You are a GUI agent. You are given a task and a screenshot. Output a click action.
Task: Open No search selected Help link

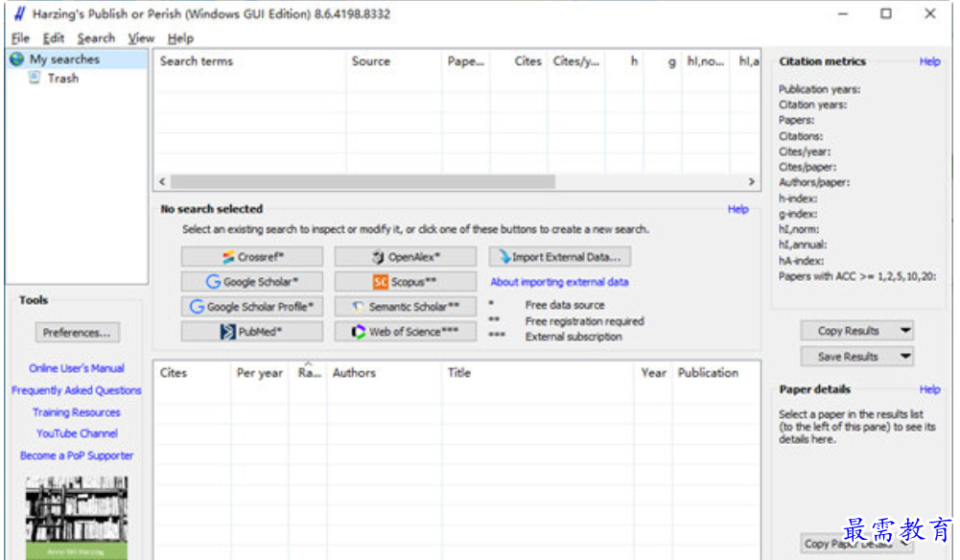click(738, 209)
